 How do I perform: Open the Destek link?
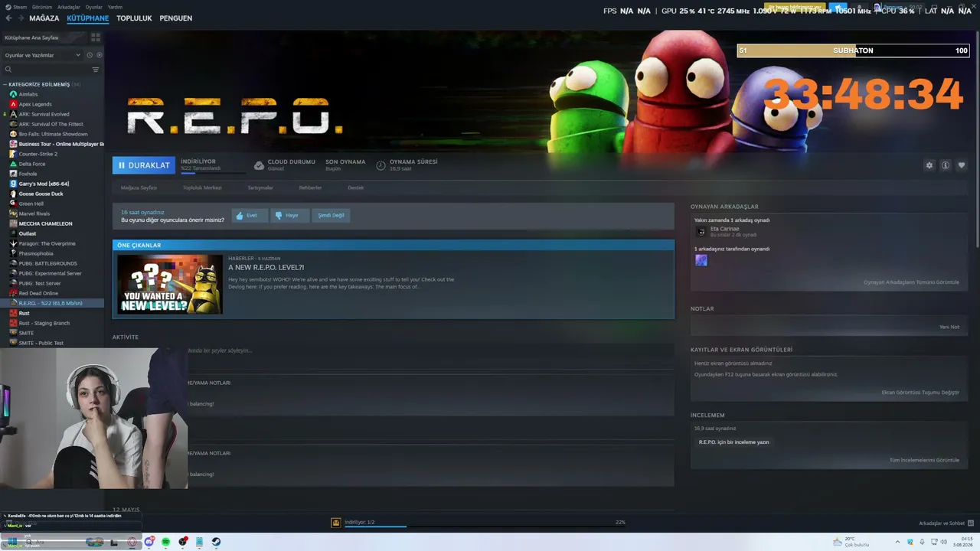356,187
